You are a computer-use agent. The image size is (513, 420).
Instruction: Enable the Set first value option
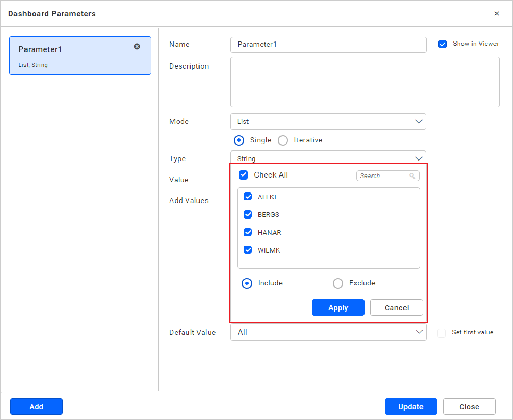click(x=441, y=332)
